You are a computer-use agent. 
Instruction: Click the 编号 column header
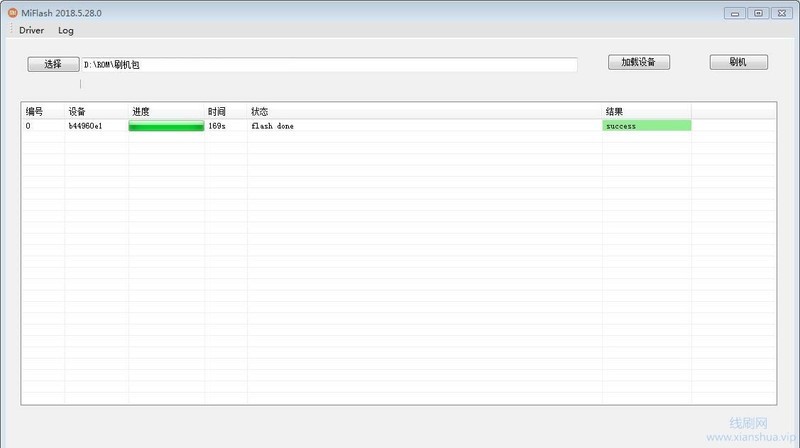pyautogui.click(x=43, y=111)
